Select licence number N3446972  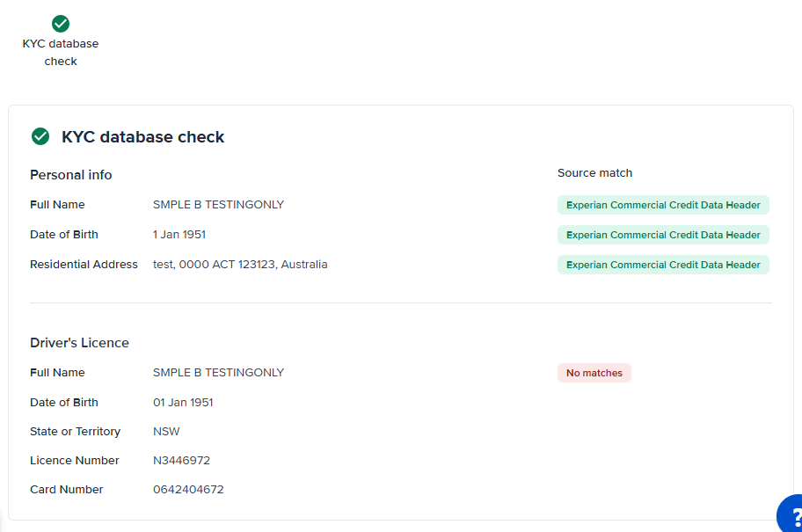[x=181, y=461]
